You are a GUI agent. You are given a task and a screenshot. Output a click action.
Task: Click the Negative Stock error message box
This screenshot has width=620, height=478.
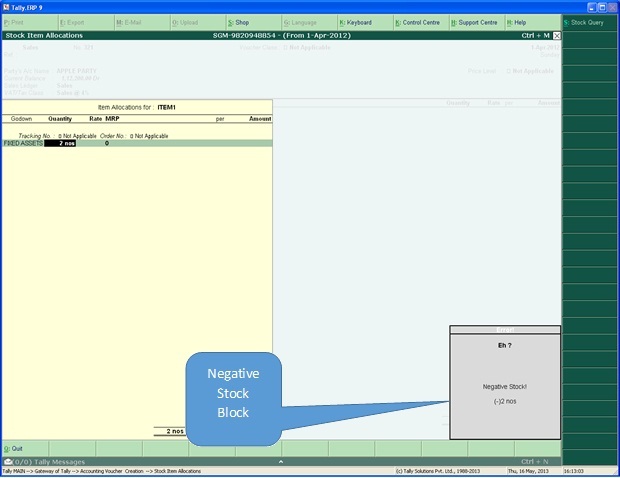505,386
